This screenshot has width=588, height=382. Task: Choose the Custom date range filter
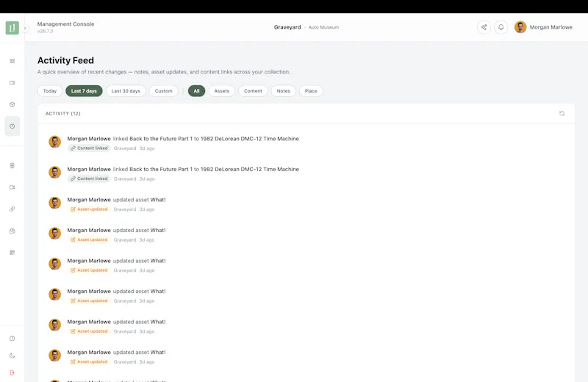163,91
